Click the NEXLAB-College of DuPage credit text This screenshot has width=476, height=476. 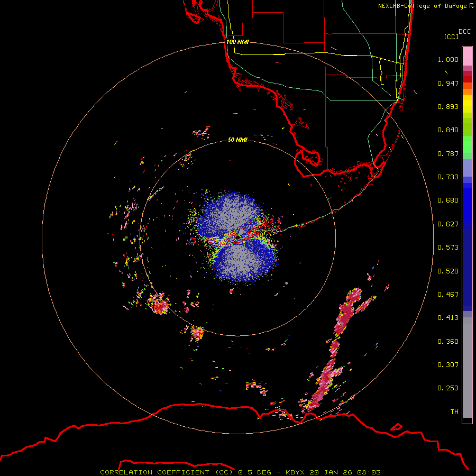[x=425, y=6]
